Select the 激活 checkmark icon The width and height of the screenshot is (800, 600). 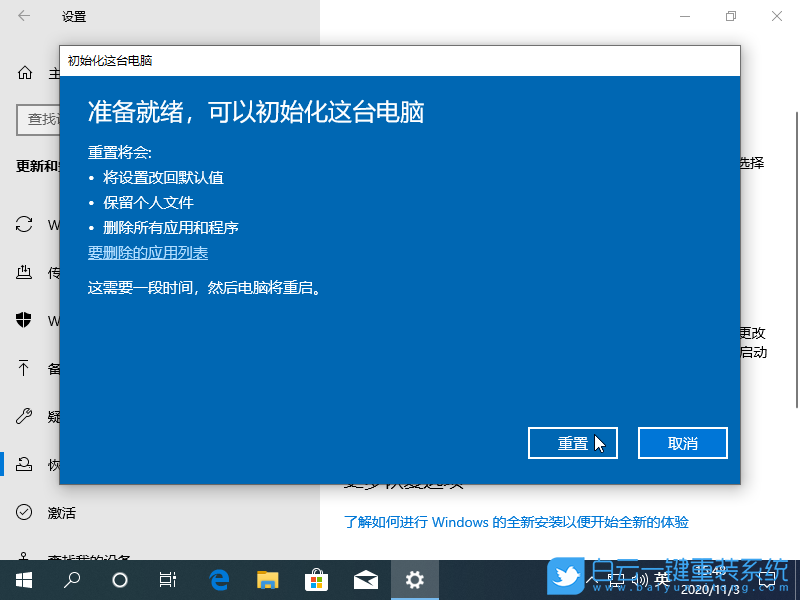point(23,512)
